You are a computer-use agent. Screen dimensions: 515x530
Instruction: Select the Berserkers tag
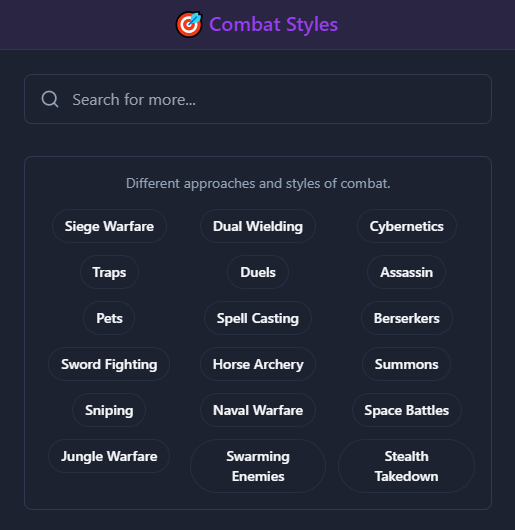[407, 318]
